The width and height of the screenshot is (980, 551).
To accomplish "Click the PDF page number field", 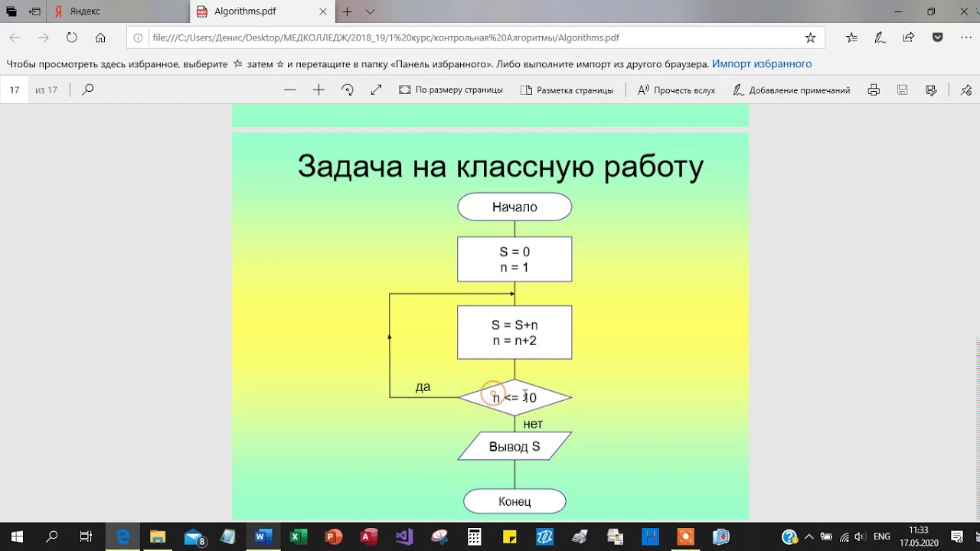I will point(15,90).
